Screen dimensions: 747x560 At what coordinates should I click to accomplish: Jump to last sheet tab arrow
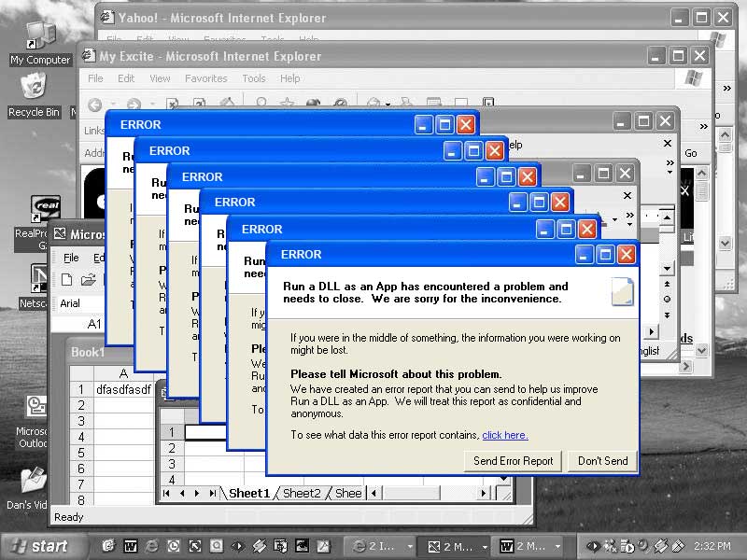point(213,494)
